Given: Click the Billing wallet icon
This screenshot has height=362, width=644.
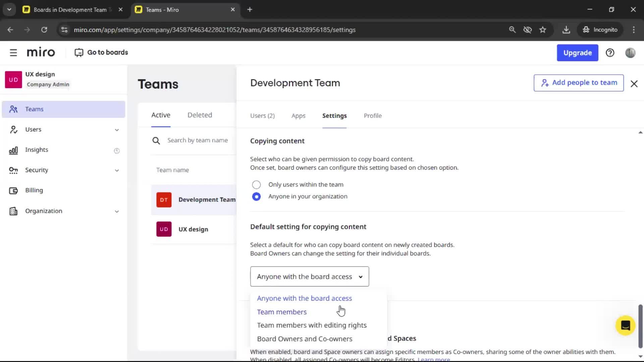Looking at the screenshot, I should (x=13, y=191).
